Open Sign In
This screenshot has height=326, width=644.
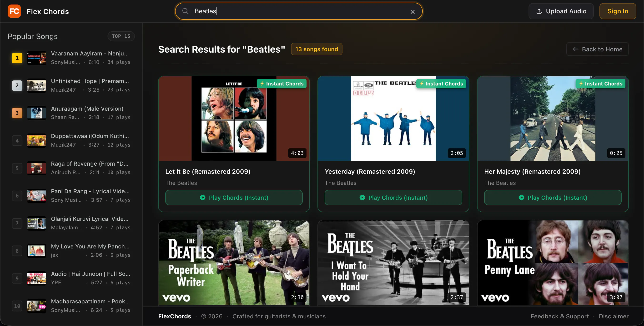[x=618, y=11]
